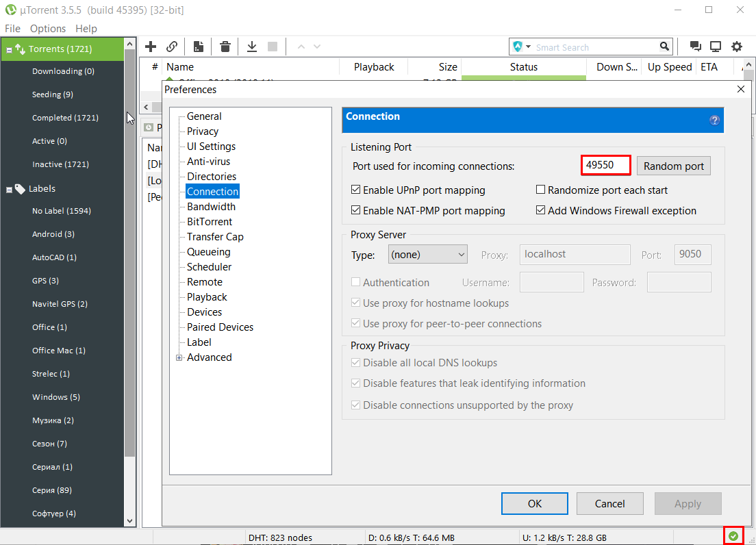Screen dimensions: 756x545
Task: Select BitTorrent in preferences tree
Action: [x=210, y=222]
